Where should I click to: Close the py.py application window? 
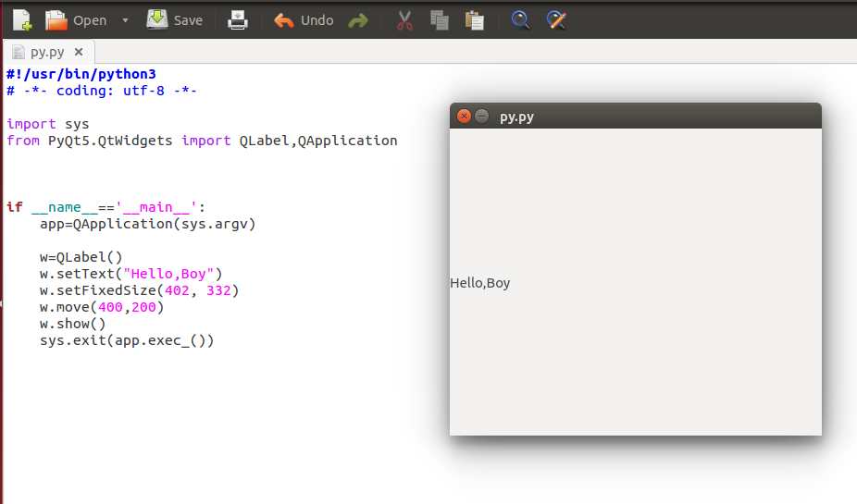pyautogui.click(x=464, y=117)
